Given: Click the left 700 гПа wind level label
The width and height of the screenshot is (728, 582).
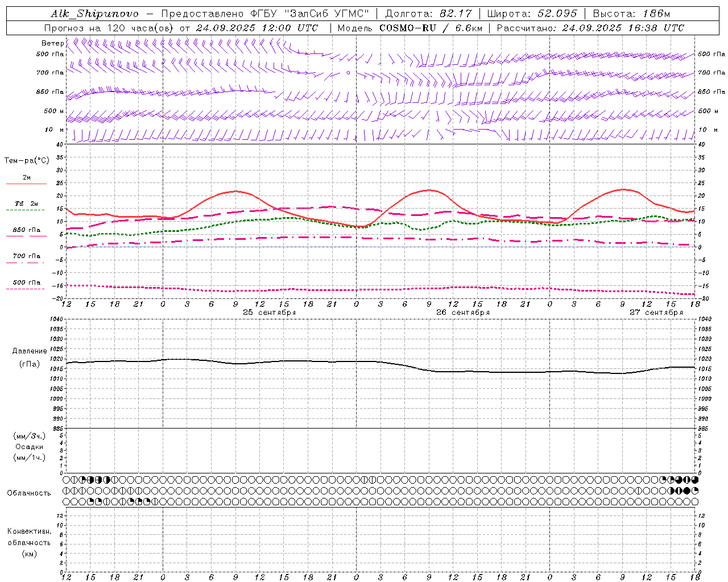Looking at the screenshot, I should [x=50, y=73].
